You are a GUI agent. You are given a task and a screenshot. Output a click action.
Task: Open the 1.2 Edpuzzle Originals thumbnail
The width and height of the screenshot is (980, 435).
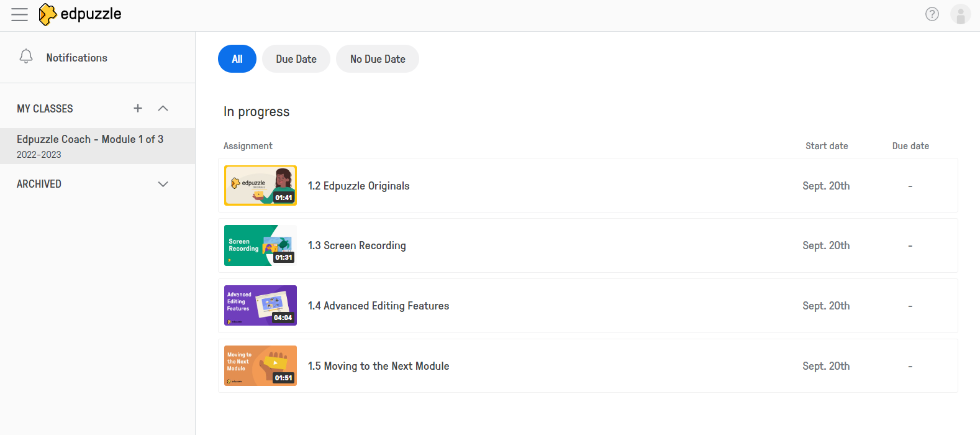click(x=260, y=185)
